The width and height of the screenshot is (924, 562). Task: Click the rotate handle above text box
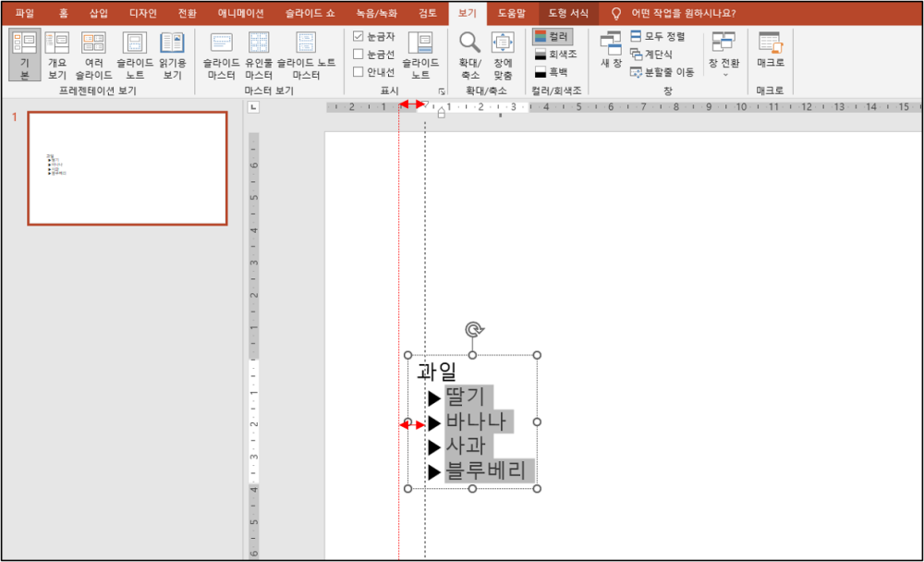click(x=474, y=329)
